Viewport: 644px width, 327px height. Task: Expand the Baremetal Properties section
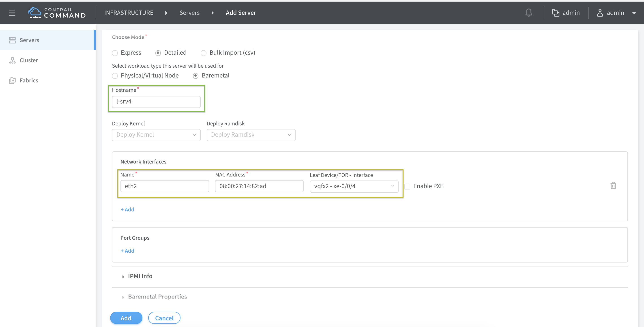[155, 297]
